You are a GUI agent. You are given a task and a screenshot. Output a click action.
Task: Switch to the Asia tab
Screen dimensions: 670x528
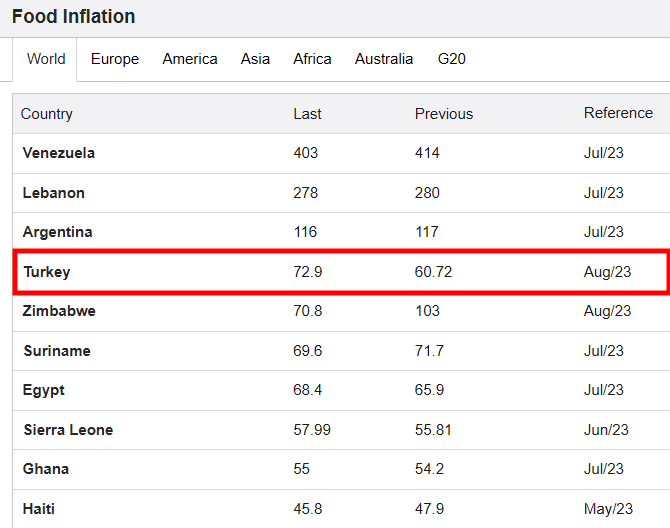(255, 59)
